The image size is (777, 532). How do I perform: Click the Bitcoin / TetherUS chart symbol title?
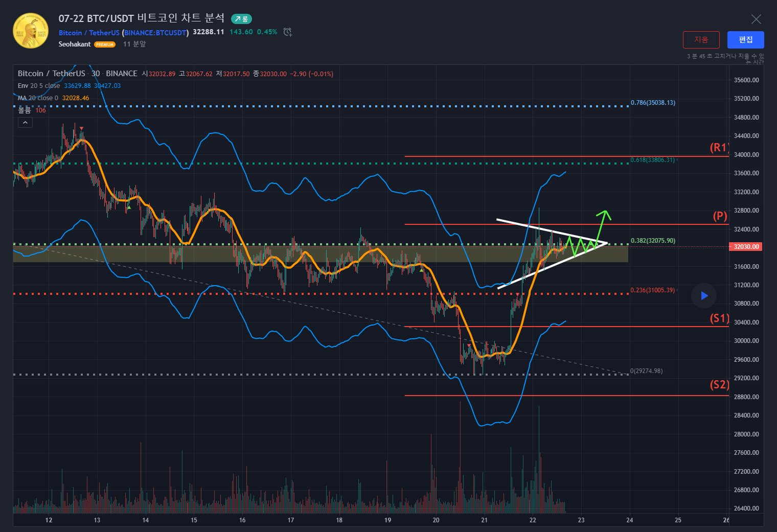(52, 74)
